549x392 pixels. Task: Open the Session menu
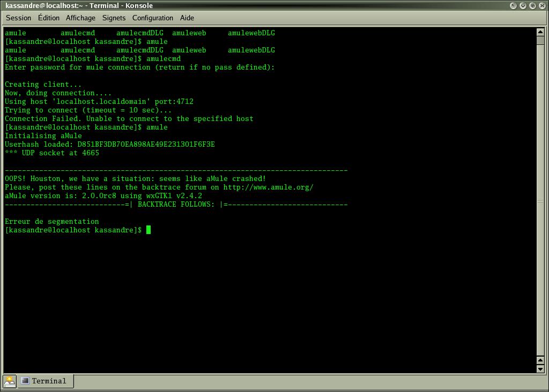click(x=19, y=18)
